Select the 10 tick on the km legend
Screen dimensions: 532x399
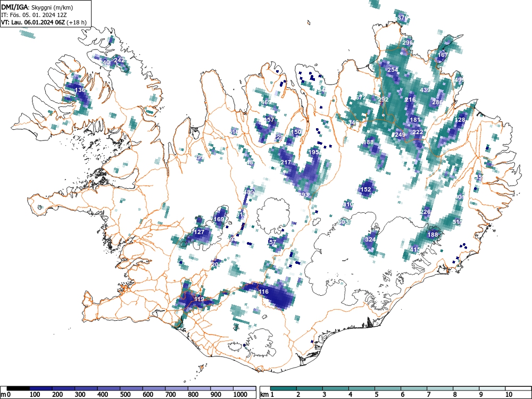point(509,395)
